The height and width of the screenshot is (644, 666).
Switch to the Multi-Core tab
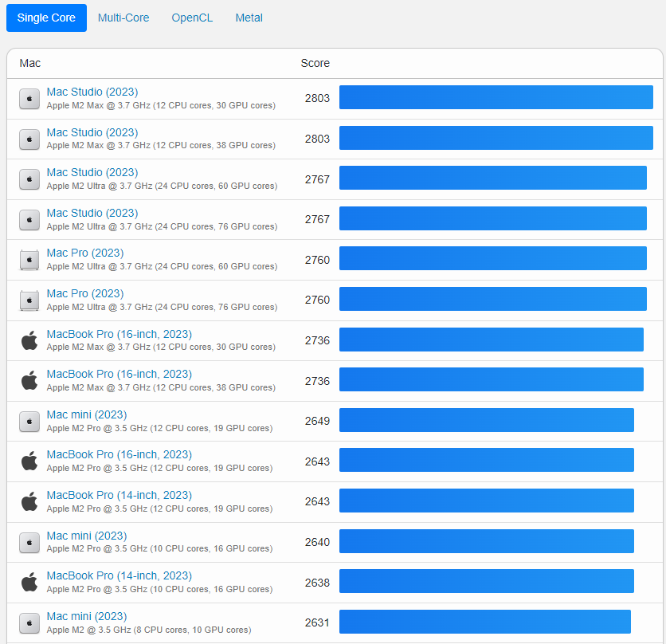point(123,18)
